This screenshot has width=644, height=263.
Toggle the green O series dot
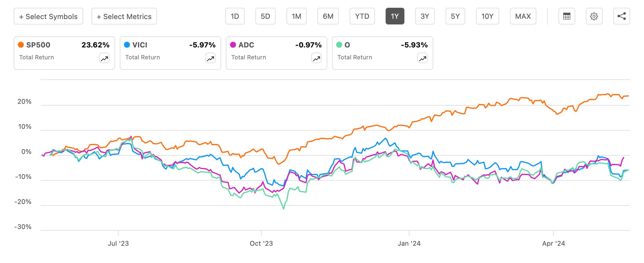point(340,45)
